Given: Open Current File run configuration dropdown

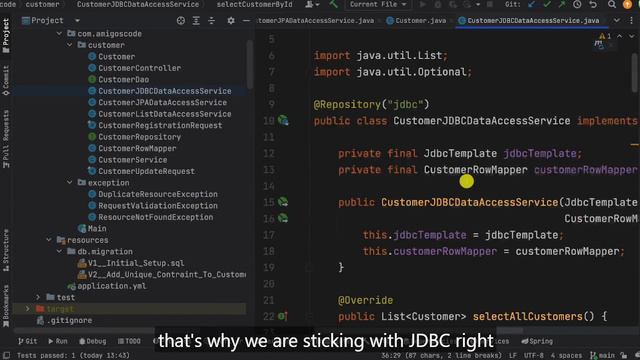Looking at the screenshot, I should (x=378, y=4).
